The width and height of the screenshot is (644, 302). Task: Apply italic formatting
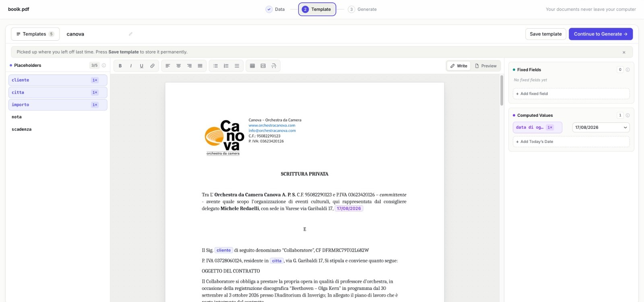[x=131, y=66]
